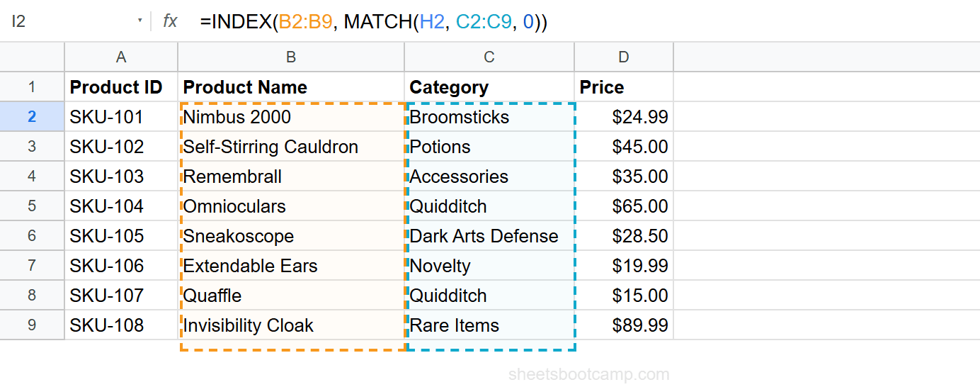Click the sheetsbootcamp.com watermark link
This screenshot has width=980, height=387.
point(588,374)
